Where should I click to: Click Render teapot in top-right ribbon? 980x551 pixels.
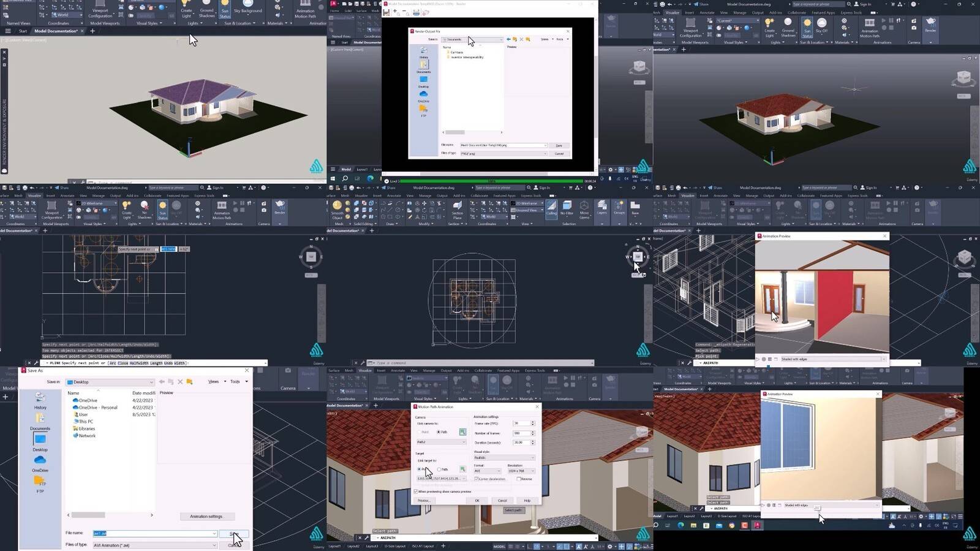[930, 25]
